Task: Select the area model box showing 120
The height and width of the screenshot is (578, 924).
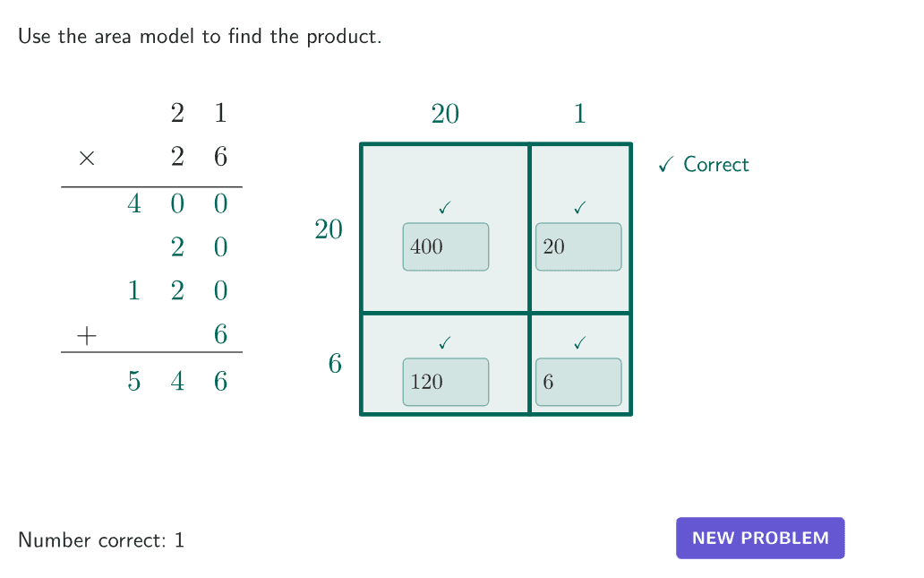Action: 446,382
